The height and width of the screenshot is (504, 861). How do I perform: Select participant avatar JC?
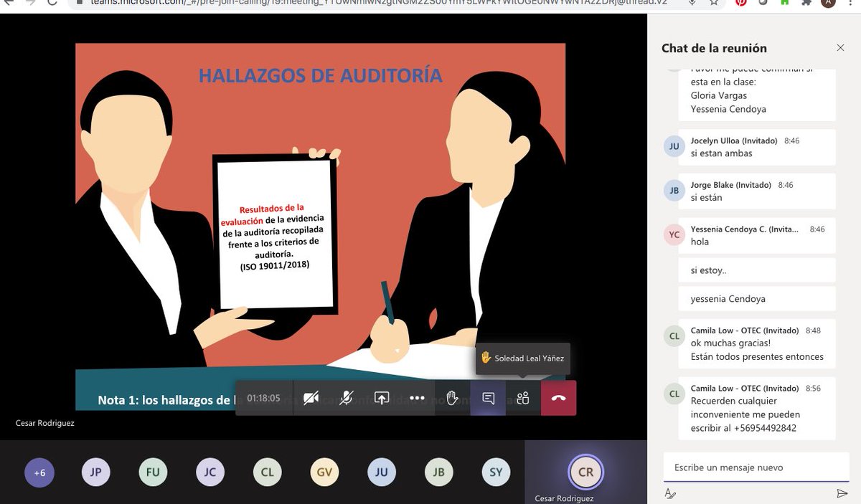pyautogui.click(x=210, y=472)
